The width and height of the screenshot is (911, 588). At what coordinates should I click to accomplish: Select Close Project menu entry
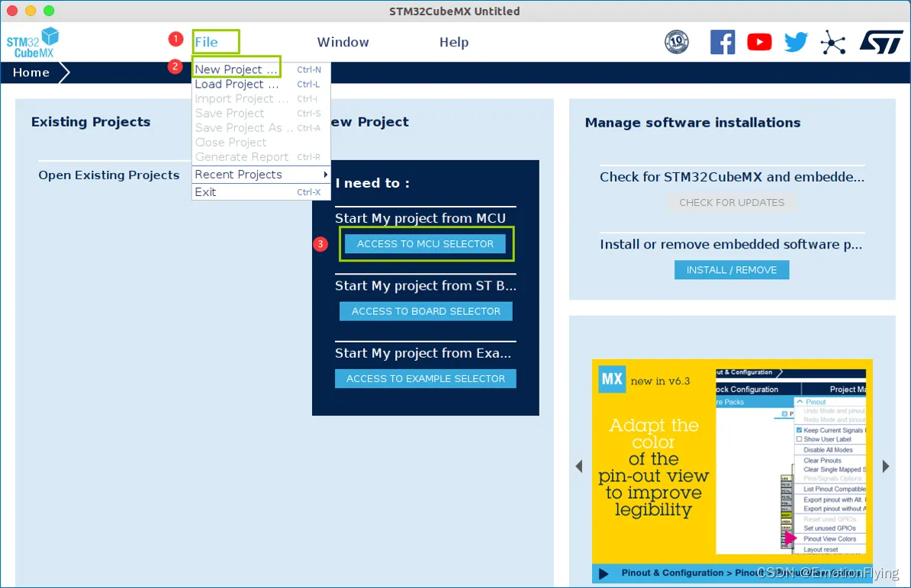[x=261, y=142]
